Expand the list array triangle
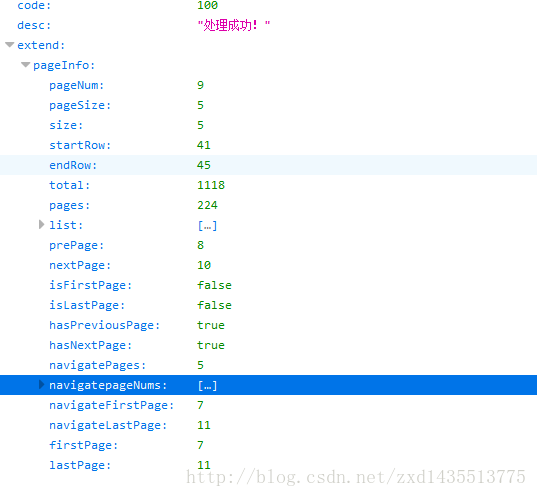This screenshot has width=537, height=497. tap(42, 225)
